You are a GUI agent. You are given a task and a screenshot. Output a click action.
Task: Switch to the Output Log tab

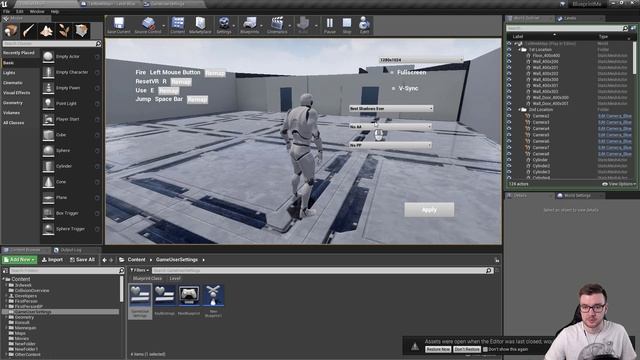coord(70,250)
